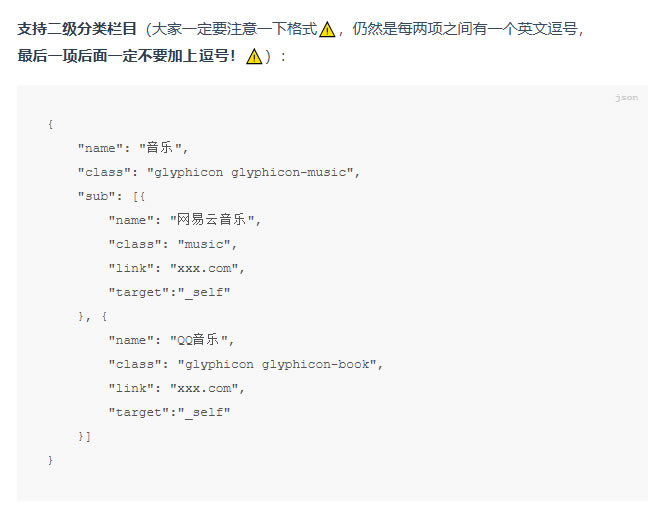
Task: Click the warning icon after 格式
Action: [327, 30]
